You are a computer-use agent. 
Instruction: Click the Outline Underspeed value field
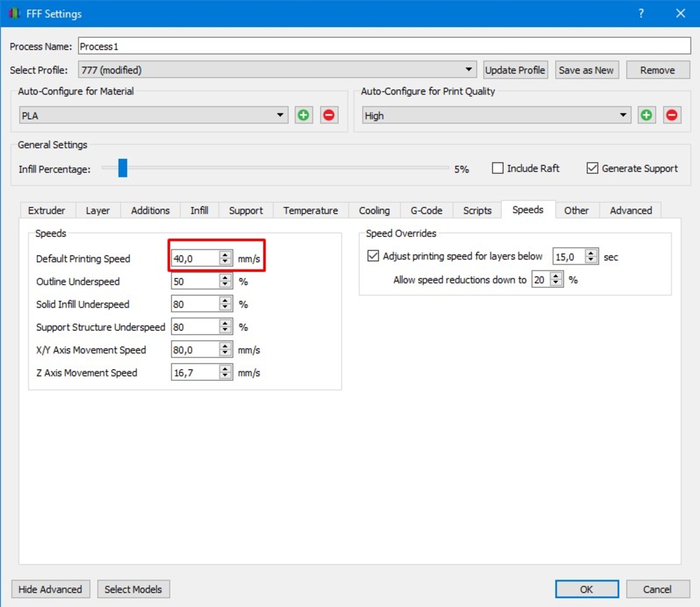click(x=195, y=281)
